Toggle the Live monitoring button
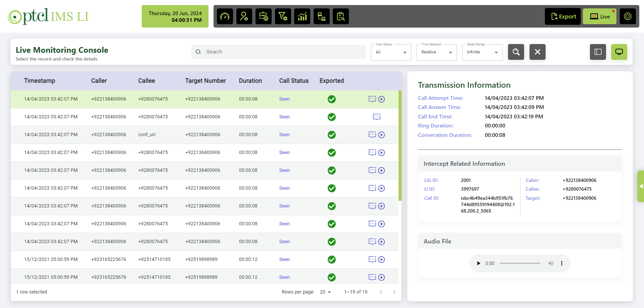This screenshot has height=308, width=644. (599, 16)
